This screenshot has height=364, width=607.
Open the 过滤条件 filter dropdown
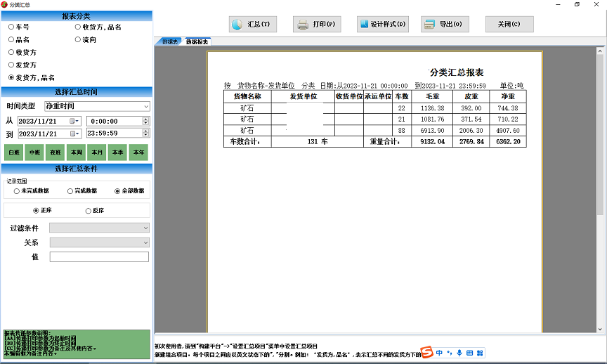point(145,228)
